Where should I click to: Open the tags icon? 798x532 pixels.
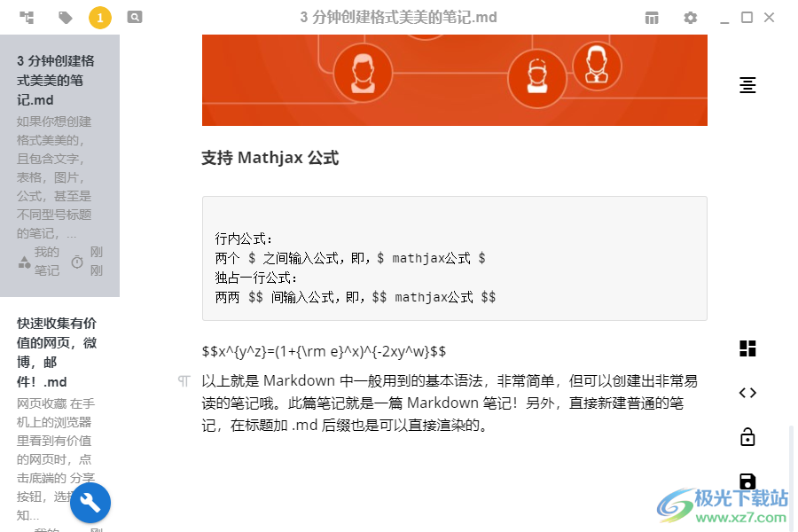tap(65, 18)
